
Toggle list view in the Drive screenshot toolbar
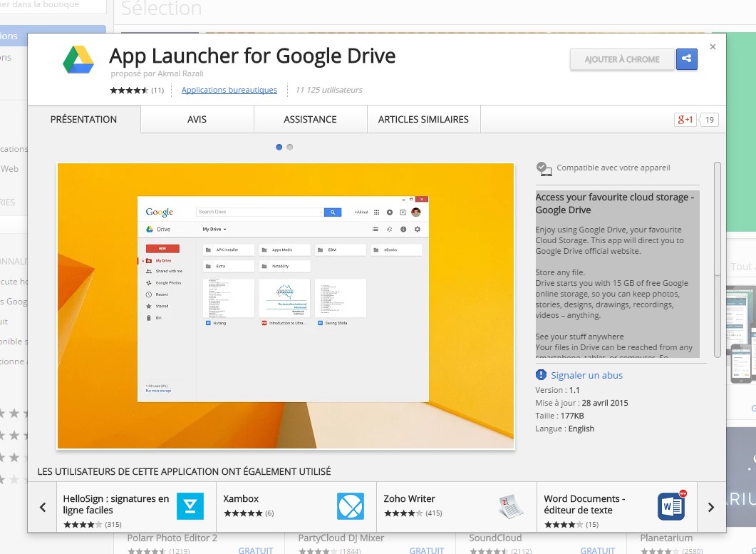376,229
